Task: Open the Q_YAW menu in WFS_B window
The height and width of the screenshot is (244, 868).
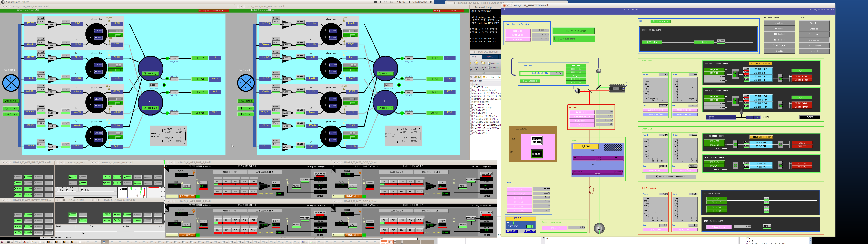Action: [435, 113]
